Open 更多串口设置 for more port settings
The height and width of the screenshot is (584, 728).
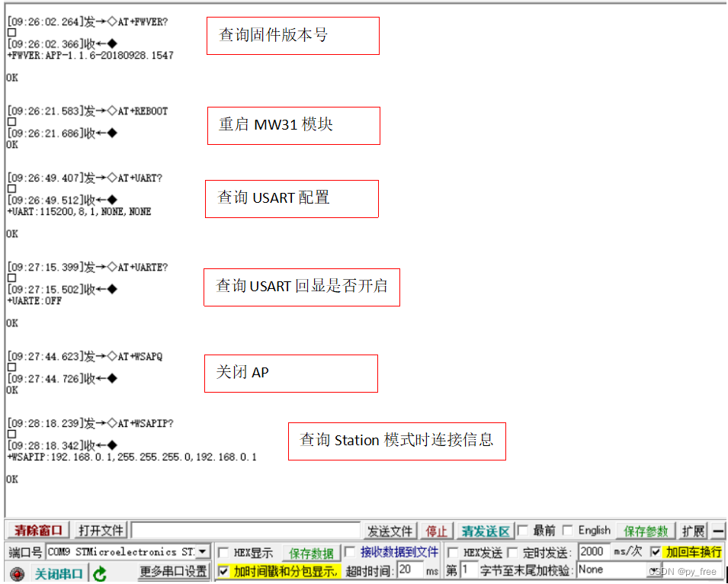(x=172, y=571)
